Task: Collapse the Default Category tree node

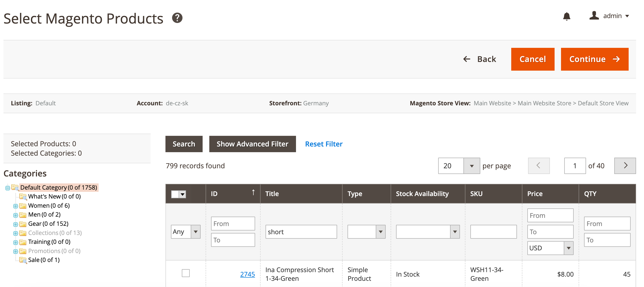Action: (7, 187)
